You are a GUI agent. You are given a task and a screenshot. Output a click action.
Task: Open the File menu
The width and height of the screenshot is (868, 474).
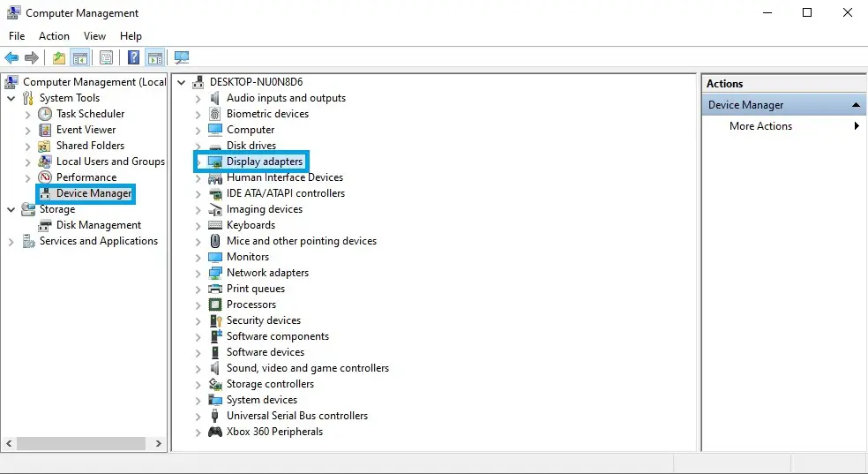pyautogui.click(x=17, y=36)
